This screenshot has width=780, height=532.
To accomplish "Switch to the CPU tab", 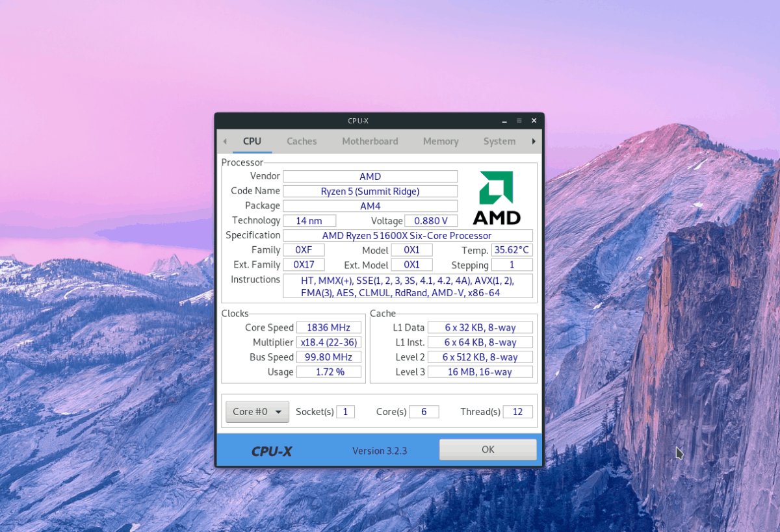I will 252,141.
